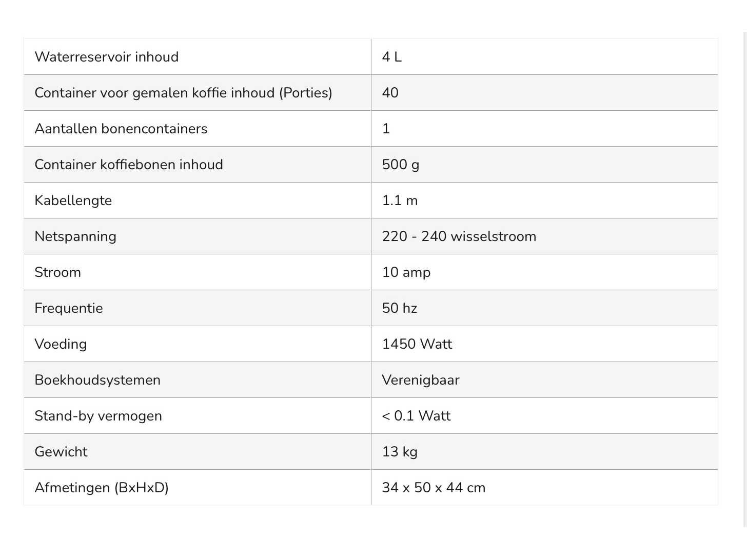This screenshot has width=747, height=560.
Task: Click the 500 g value
Action: [x=401, y=165]
